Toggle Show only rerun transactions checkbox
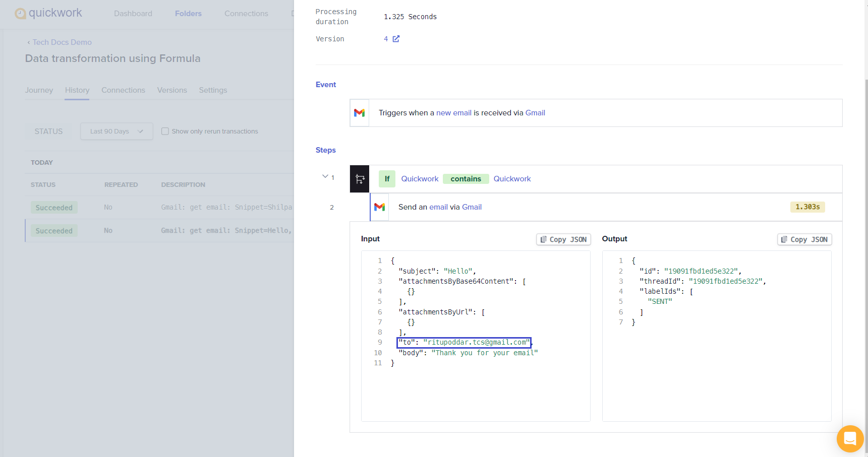Screen dimensions: 868x457 click(x=165, y=132)
